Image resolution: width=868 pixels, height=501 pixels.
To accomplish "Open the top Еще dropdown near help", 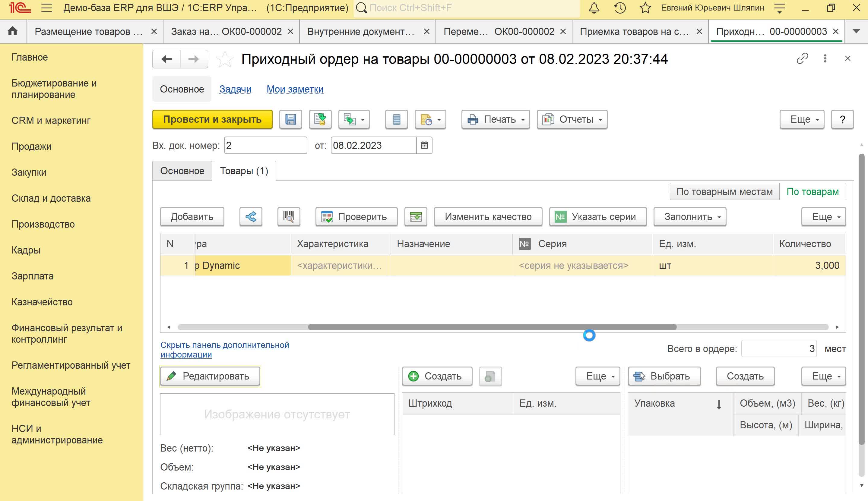I will click(802, 119).
